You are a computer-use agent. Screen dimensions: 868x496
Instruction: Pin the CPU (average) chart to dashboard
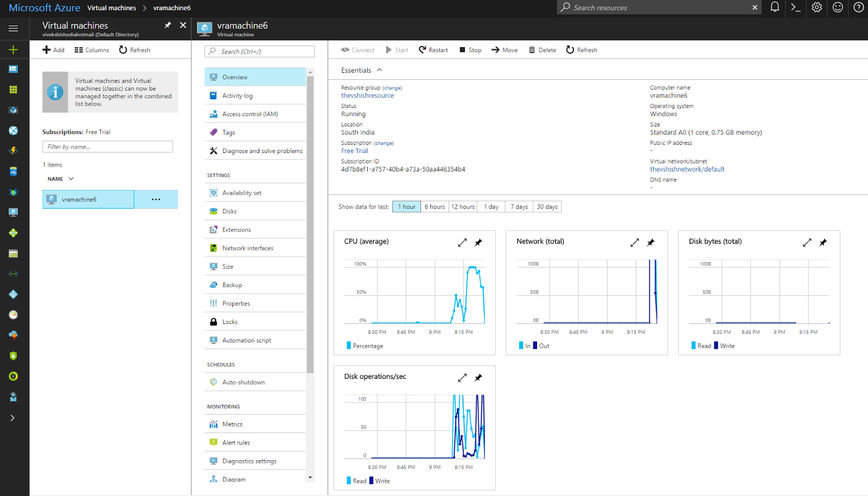478,243
